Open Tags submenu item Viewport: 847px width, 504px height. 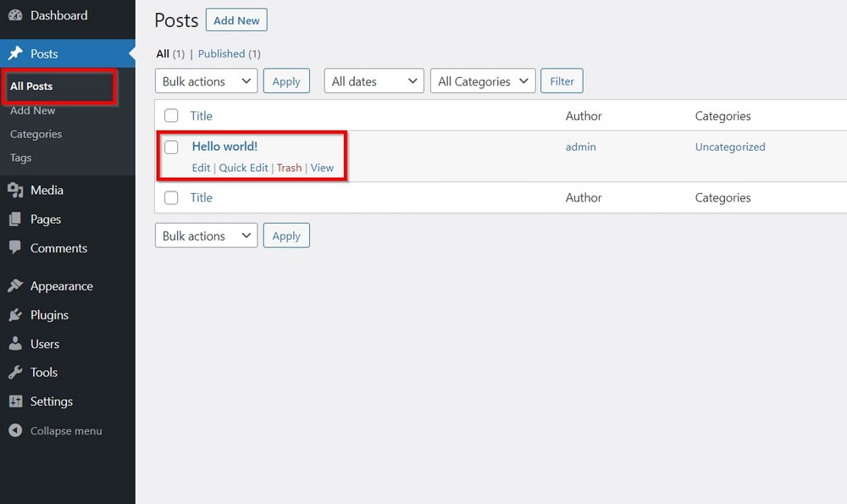coord(20,158)
